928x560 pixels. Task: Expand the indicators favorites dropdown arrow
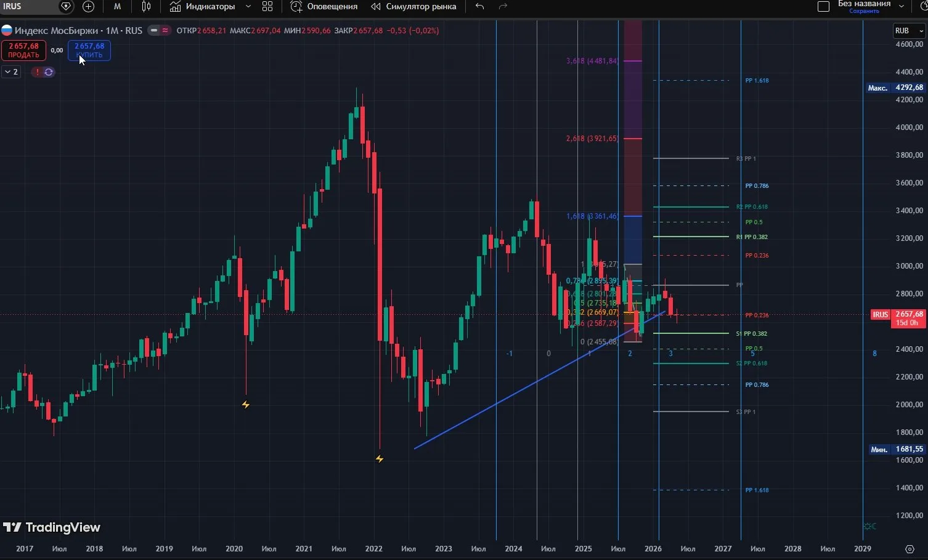(248, 6)
